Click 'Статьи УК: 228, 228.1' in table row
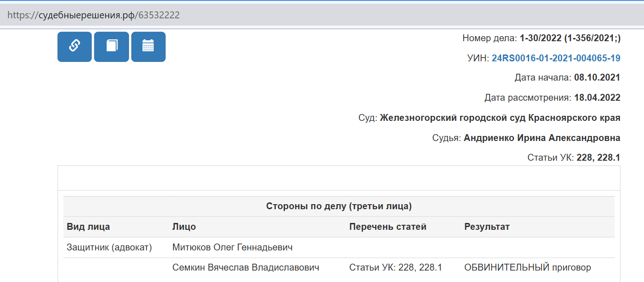 (x=395, y=267)
